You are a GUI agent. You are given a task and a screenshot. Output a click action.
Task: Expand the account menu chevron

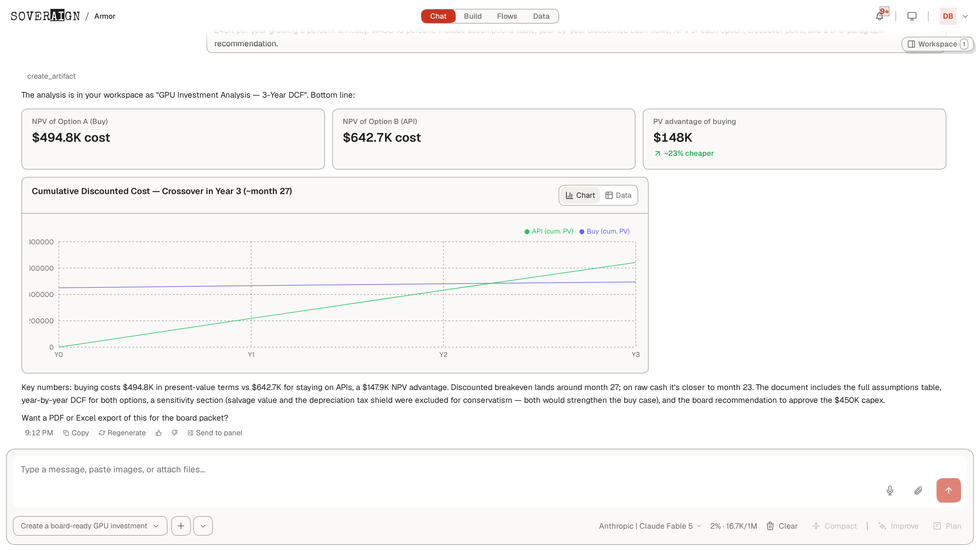pyautogui.click(x=965, y=16)
